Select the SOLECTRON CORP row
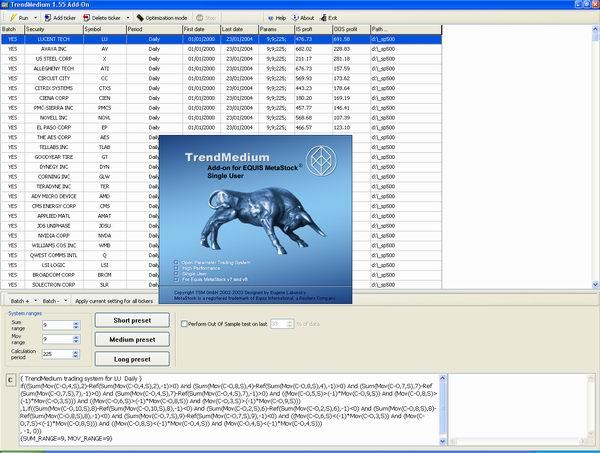The image size is (600, 453). coord(80,285)
